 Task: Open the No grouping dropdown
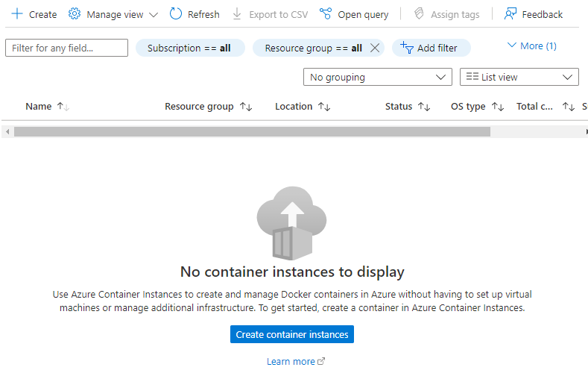(377, 77)
